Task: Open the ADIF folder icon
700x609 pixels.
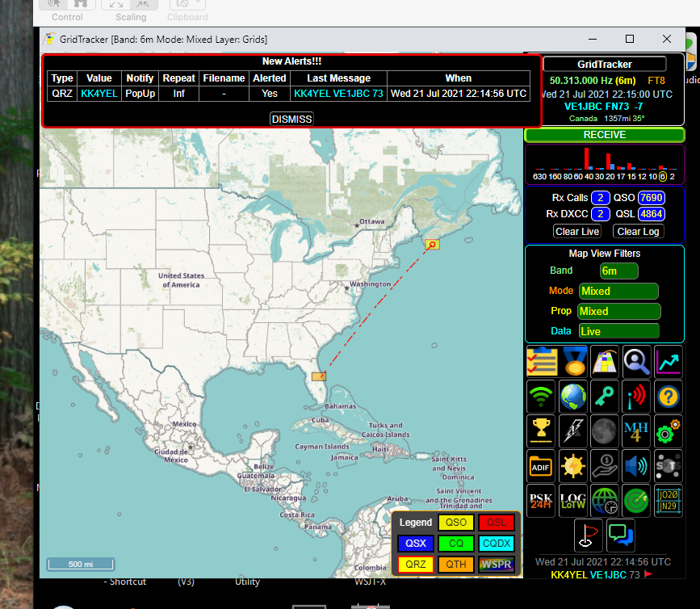Action: (541, 467)
